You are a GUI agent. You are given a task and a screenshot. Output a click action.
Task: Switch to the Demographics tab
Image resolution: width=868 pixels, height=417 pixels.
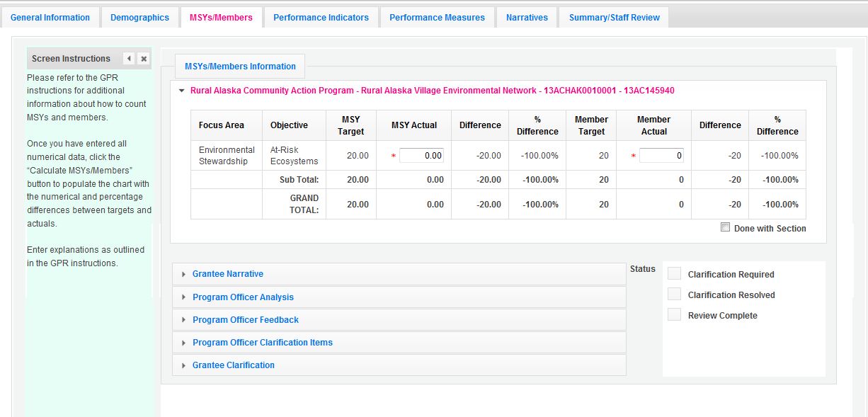point(139,18)
